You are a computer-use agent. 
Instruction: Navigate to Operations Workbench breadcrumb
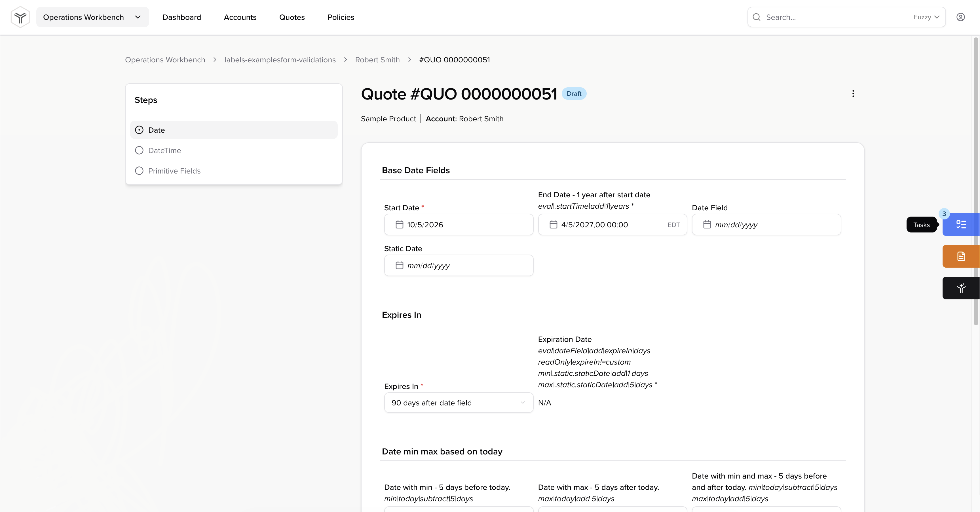pos(165,60)
